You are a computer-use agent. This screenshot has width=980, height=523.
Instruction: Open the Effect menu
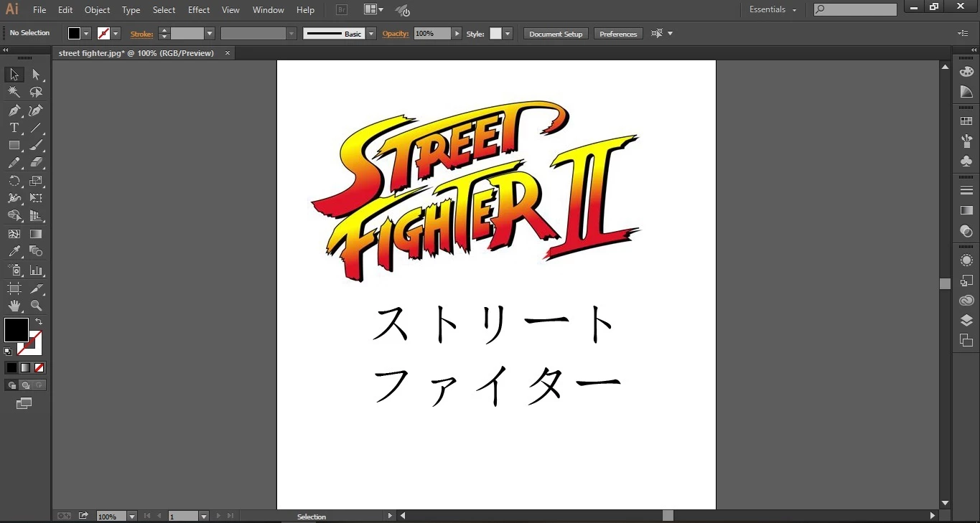pos(199,10)
